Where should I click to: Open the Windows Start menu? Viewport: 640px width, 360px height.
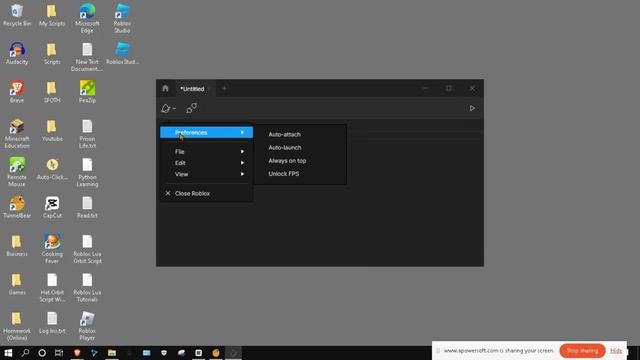(8, 353)
